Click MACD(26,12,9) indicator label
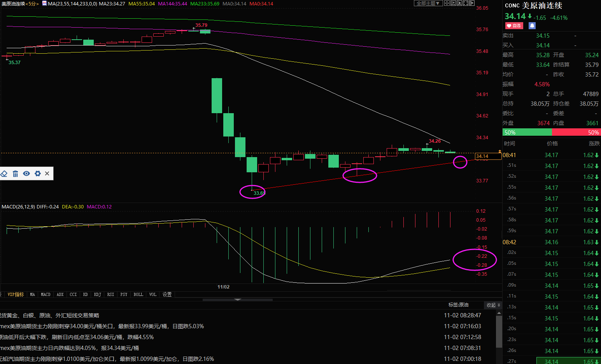This screenshot has width=601, height=364. click(x=18, y=207)
